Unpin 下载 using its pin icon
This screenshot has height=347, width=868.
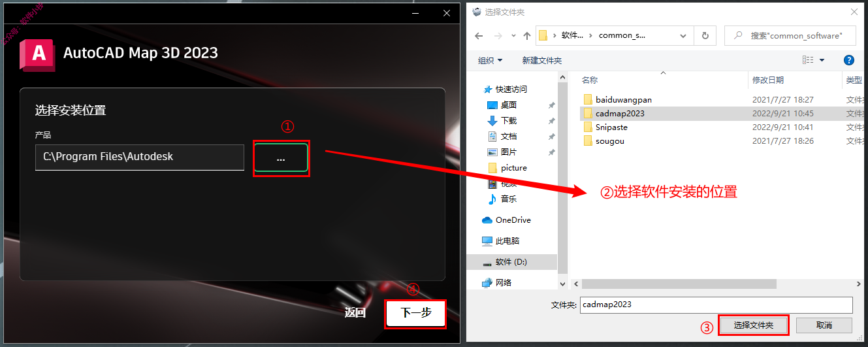pos(552,121)
